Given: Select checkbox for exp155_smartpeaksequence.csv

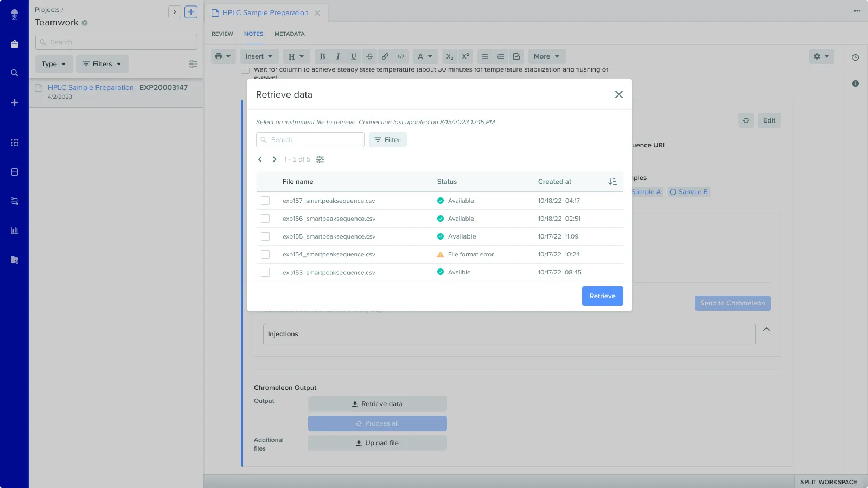Looking at the screenshot, I should point(265,236).
